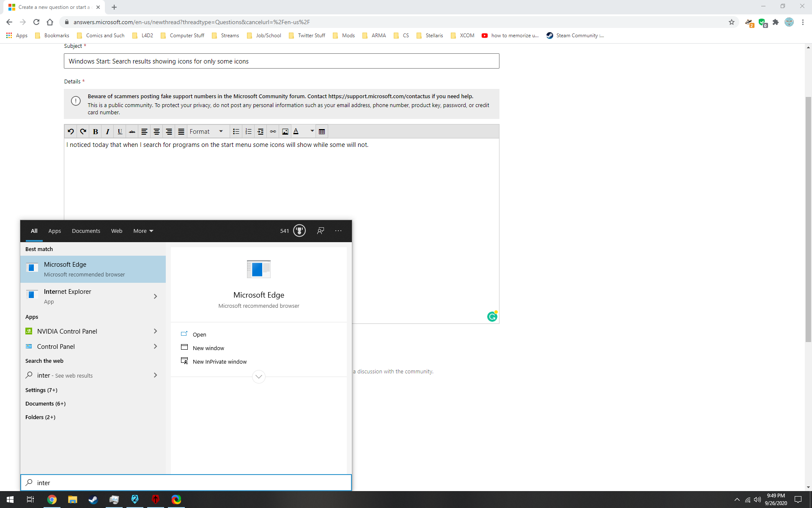Screen dimensions: 812x508
Task: Open File Explorer from taskbar
Action: tap(72, 500)
